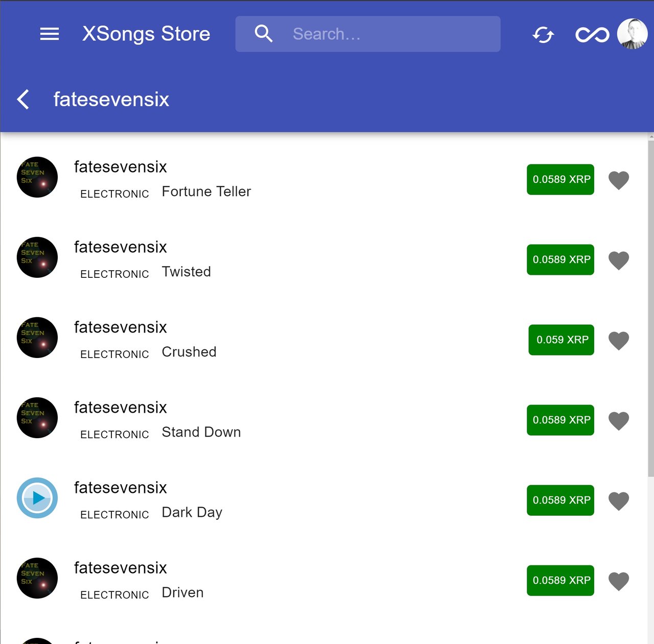Play the Dark Day track

point(37,498)
